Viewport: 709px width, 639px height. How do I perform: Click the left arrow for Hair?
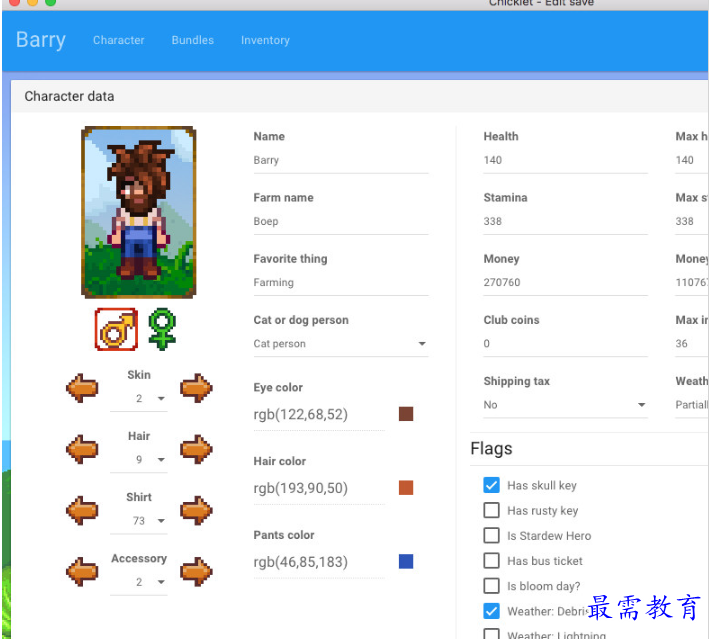tap(82, 449)
